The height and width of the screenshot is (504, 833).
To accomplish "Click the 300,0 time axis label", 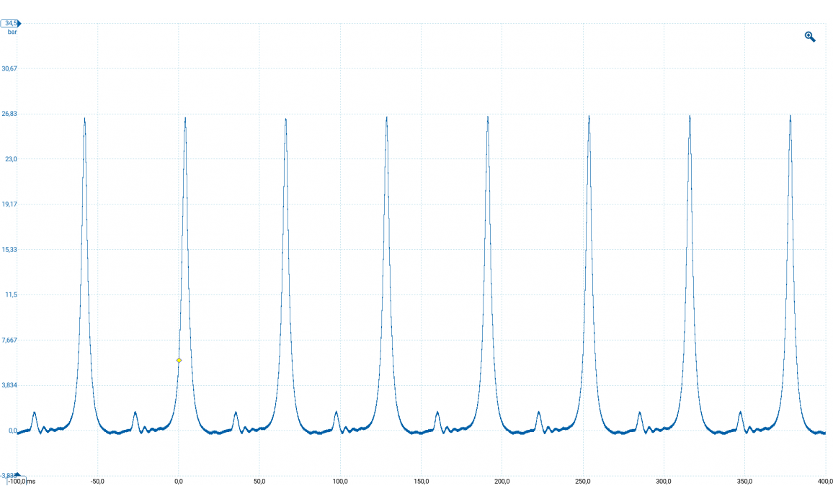I will pyautogui.click(x=664, y=481).
